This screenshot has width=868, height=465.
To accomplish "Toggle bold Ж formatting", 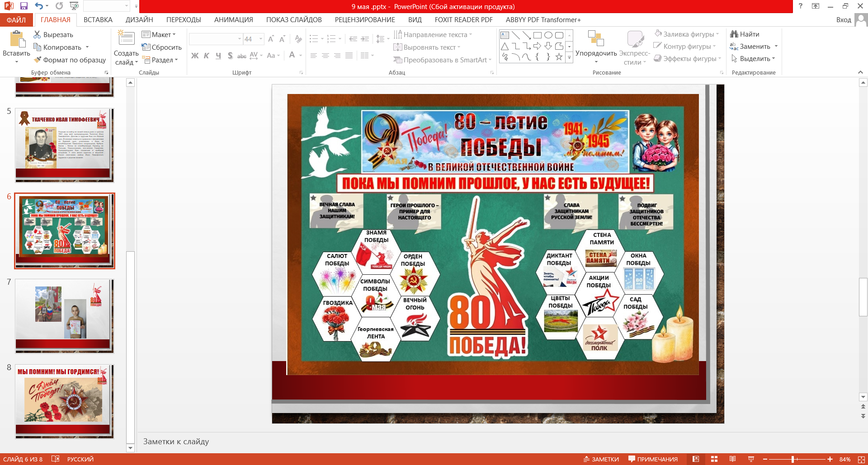I will click(x=195, y=56).
